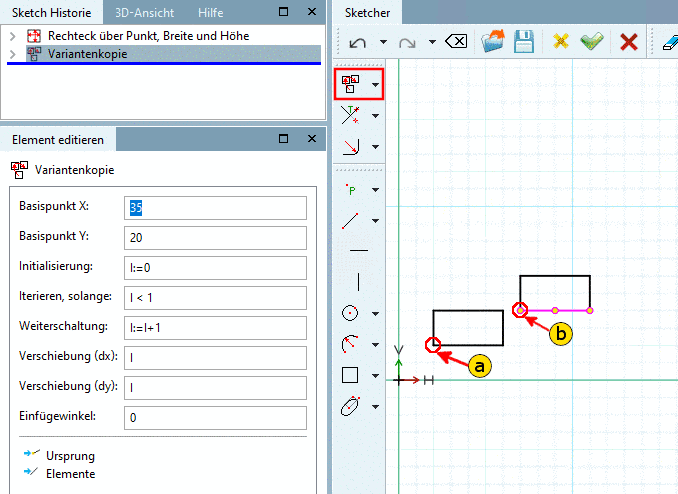Viewport: 678px width, 494px height.
Task: Click the Verschiebung (dy) input field
Action: click(215, 388)
